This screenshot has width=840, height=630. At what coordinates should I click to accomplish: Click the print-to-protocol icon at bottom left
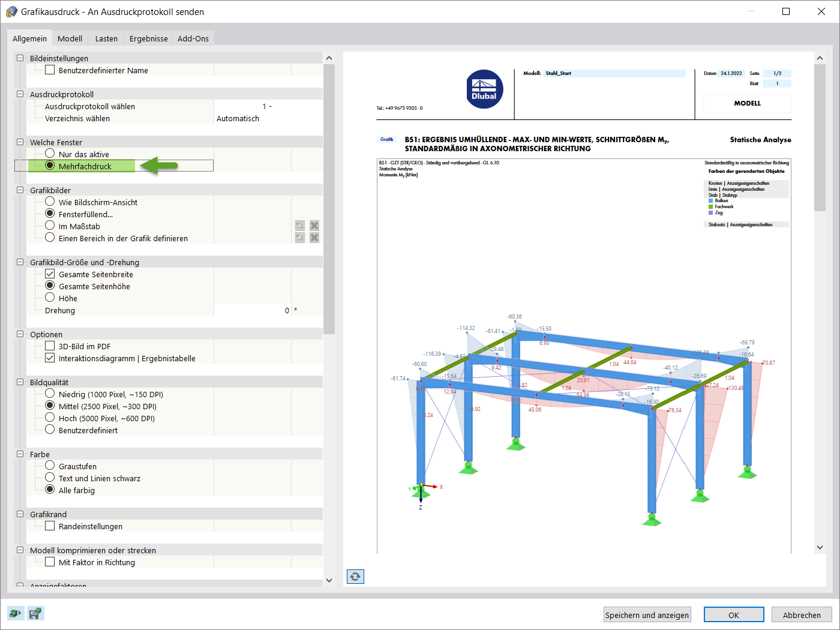[x=16, y=613]
